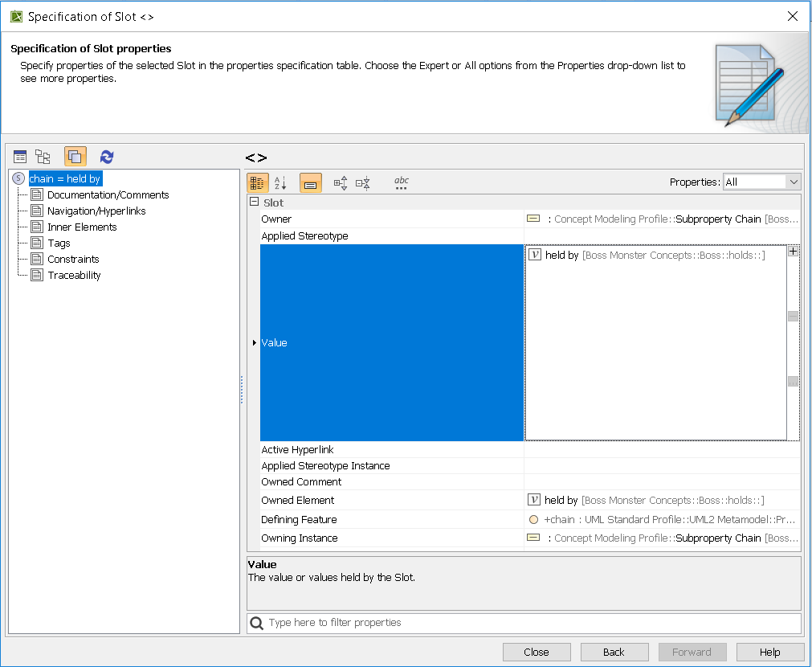Click the magnifier search icon
This screenshot has width=812, height=667.
(256, 623)
